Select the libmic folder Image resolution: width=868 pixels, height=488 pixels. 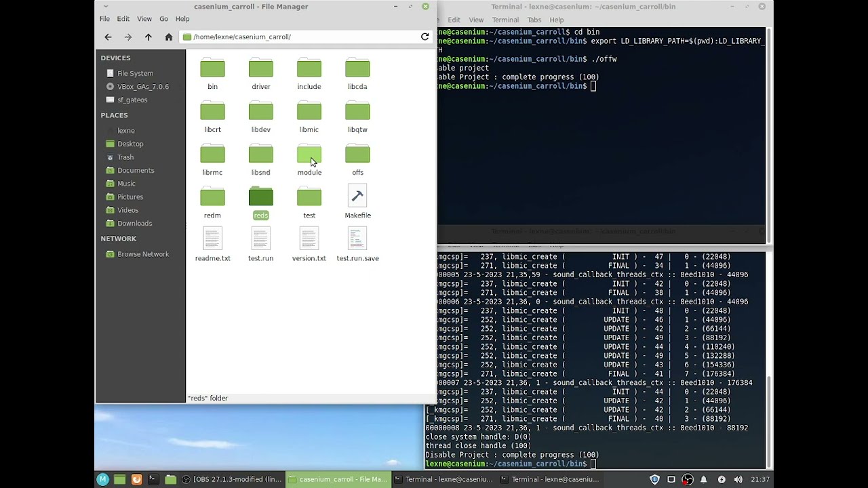(309, 117)
